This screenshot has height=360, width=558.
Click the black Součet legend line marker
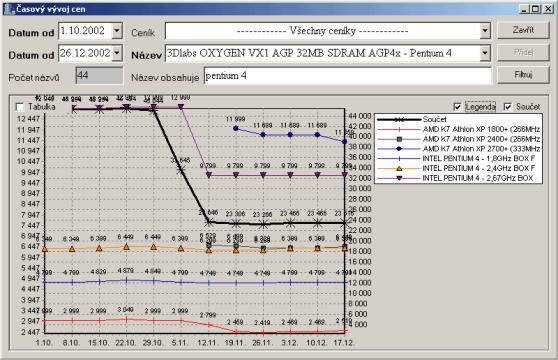[399, 120]
